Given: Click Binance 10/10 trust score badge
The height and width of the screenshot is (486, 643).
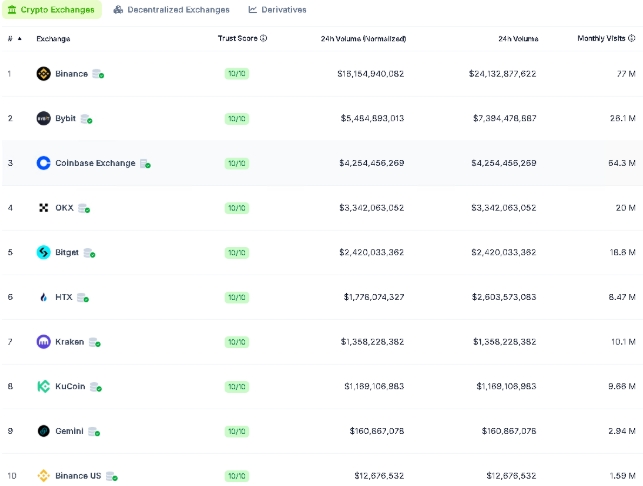Looking at the screenshot, I should [x=237, y=74].
